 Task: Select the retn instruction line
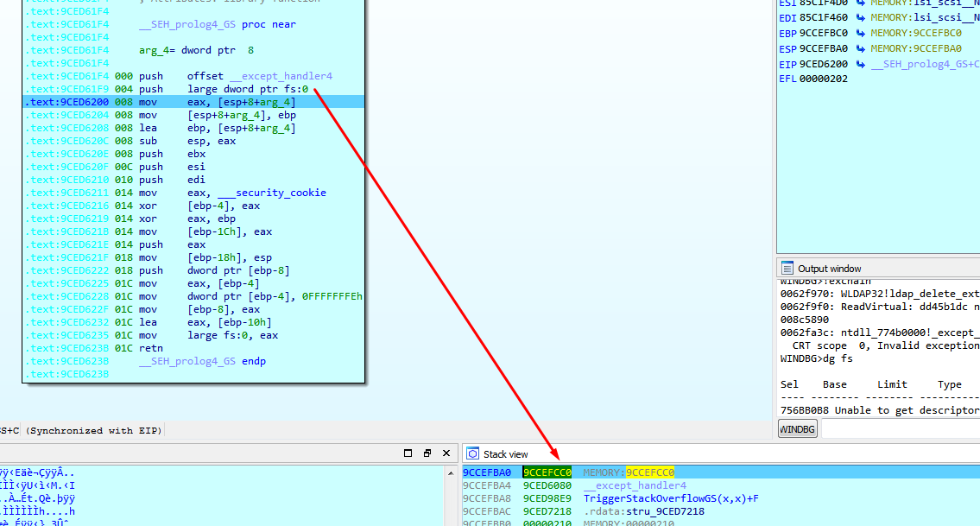(x=152, y=348)
